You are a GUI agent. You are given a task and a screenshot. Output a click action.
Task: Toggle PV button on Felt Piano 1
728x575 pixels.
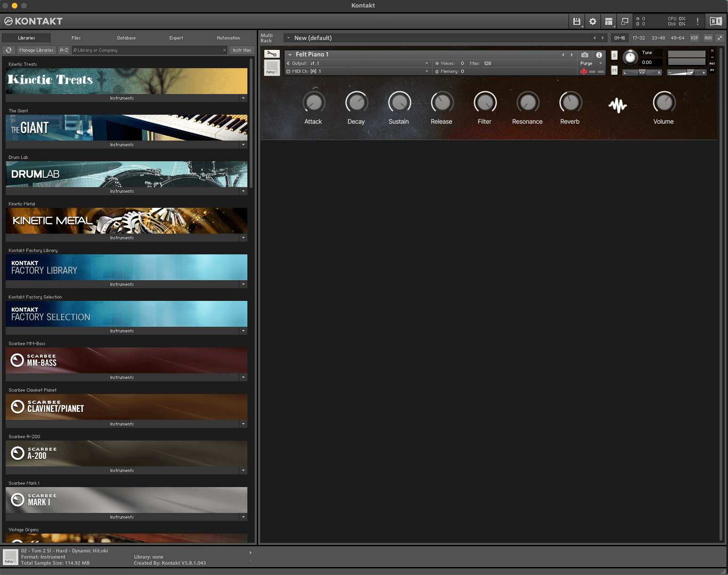point(712,70)
